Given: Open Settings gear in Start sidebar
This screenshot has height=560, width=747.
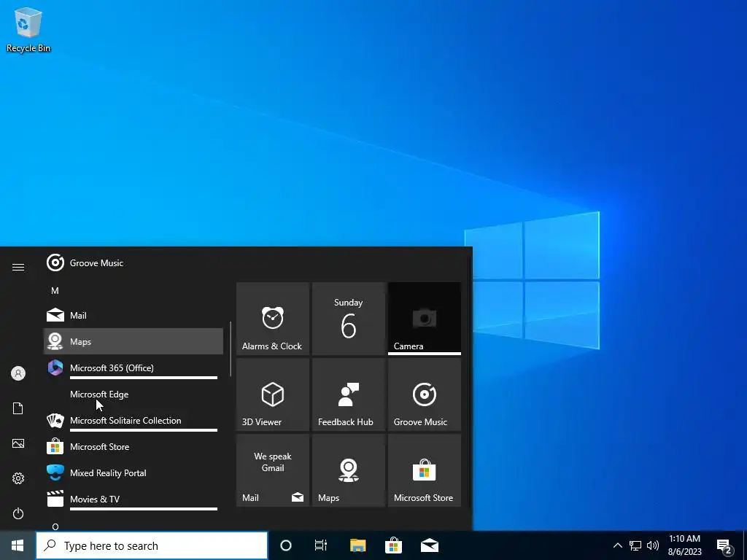Looking at the screenshot, I should pos(18,478).
